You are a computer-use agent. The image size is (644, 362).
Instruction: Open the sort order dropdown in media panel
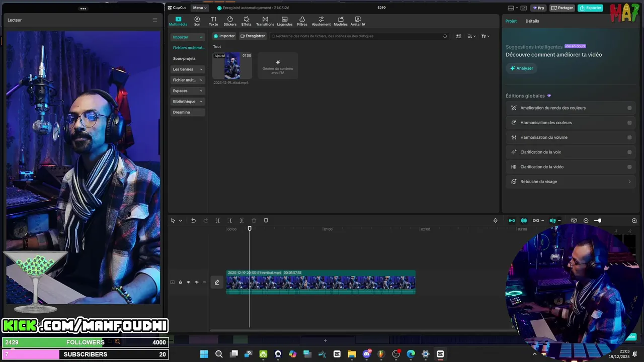[x=471, y=36]
